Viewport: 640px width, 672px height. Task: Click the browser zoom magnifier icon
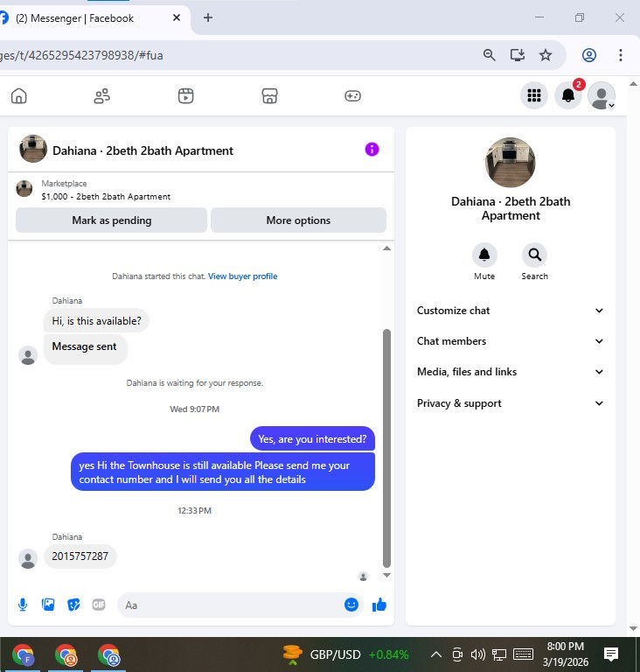(490, 55)
